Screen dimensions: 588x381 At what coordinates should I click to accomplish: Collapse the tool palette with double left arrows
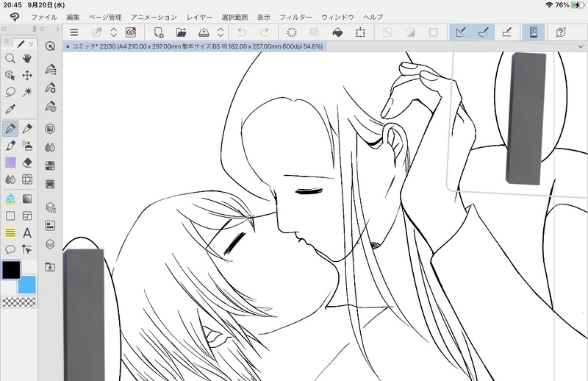click(4, 29)
